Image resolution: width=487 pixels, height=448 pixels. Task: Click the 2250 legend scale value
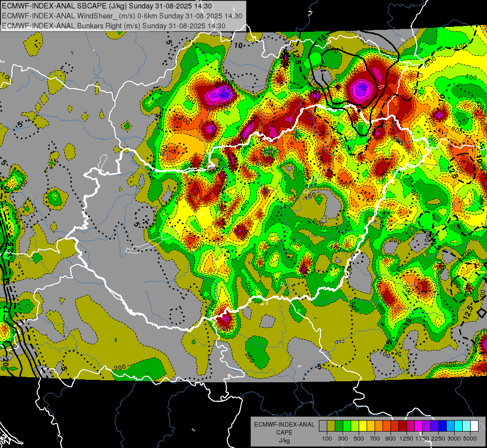pyautogui.click(x=438, y=439)
